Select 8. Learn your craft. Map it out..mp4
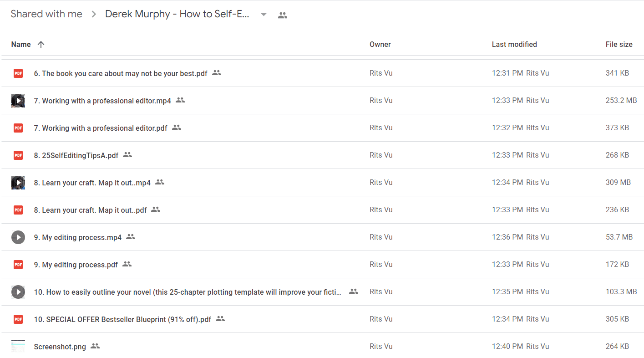Image resolution: width=644 pixels, height=358 pixels. coord(322,182)
